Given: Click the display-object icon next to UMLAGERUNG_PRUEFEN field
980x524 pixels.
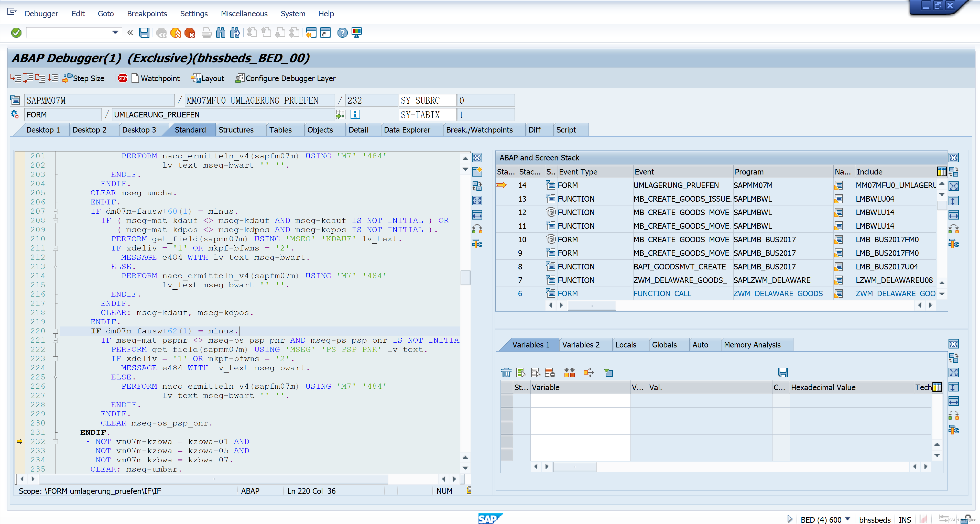Looking at the screenshot, I should [x=341, y=114].
